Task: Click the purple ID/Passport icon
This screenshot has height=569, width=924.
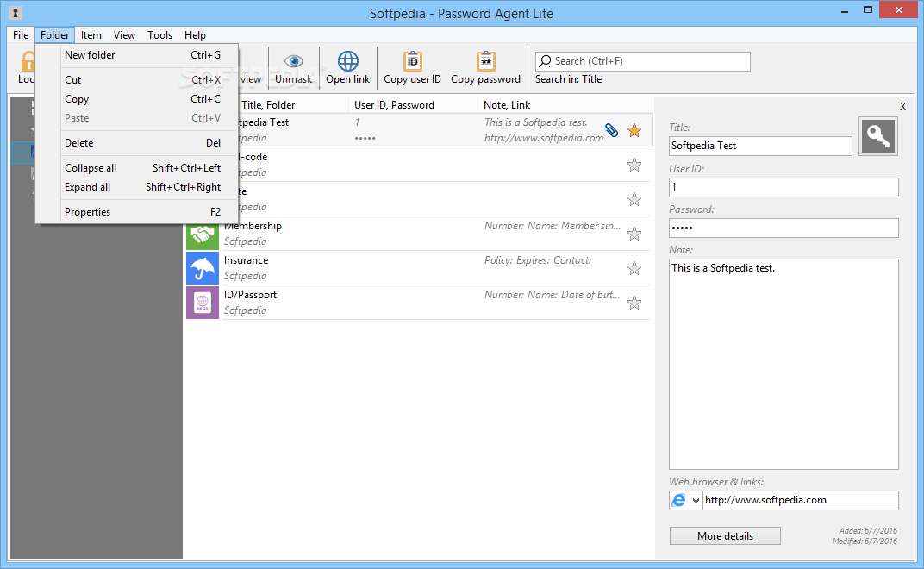Action: click(x=202, y=303)
